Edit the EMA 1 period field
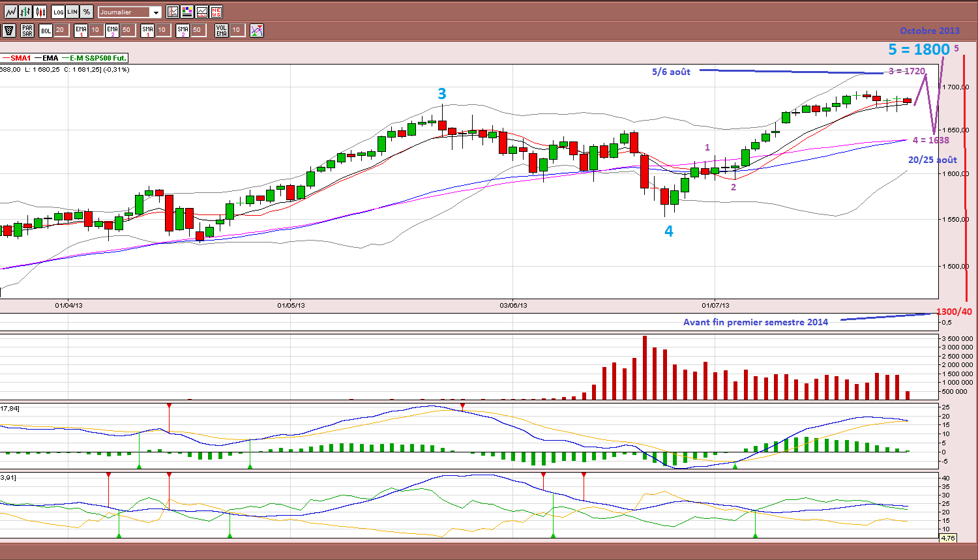Viewport: 978px width, 560px height. [95, 30]
